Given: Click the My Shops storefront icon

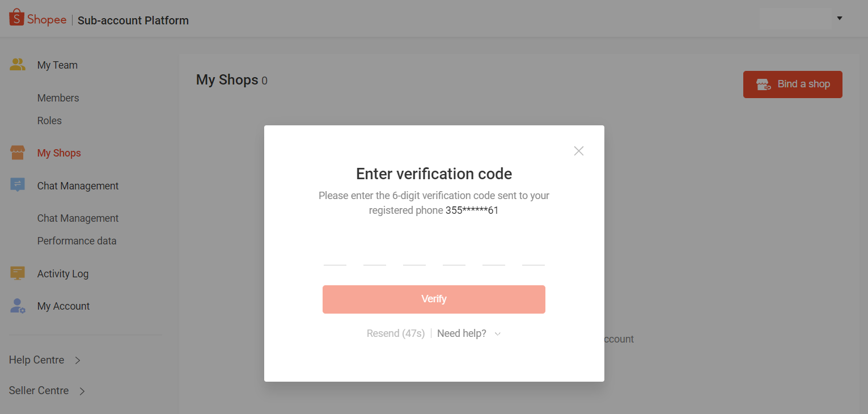Looking at the screenshot, I should coord(18,152).
